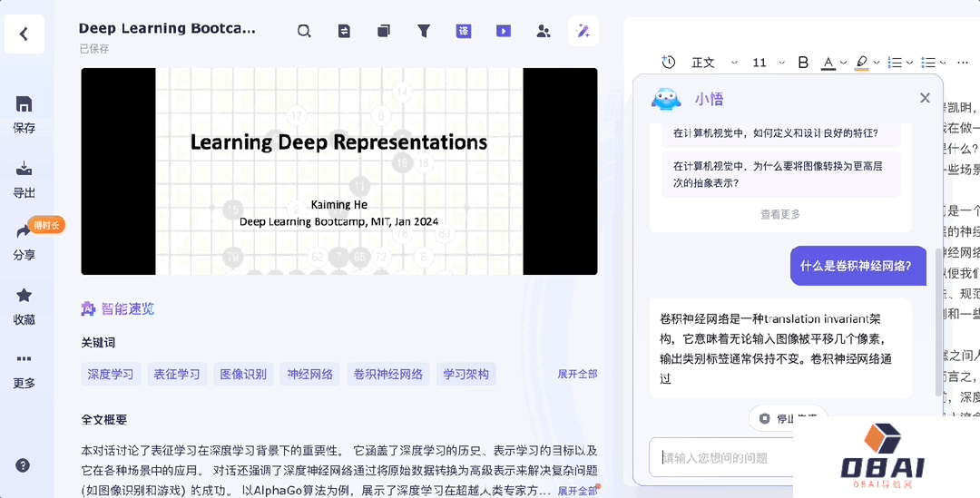Toggle bold formatting in the editor
980x498 pixels.
[x=803, y=63]
